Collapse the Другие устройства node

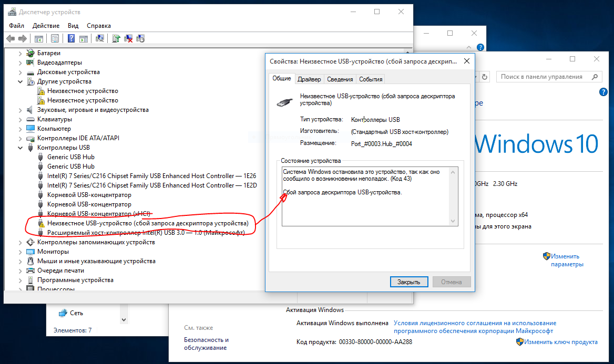point(21,81)
